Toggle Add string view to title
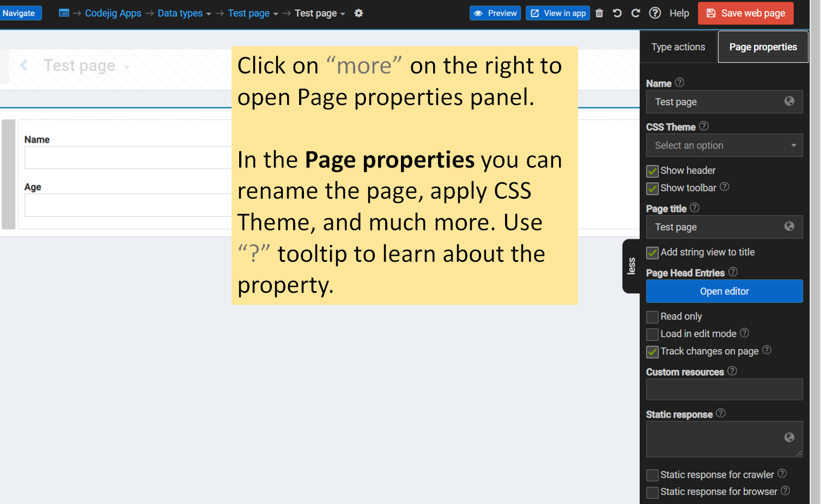This screenshot has height=504, width=821. click(652, 253)
